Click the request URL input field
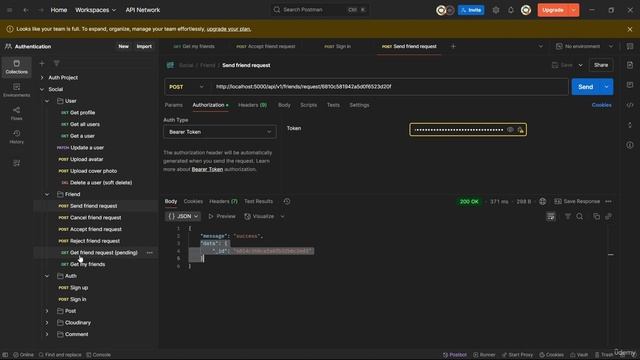The width and height of the screenshot is (640, 360). [x=390, y=87]
